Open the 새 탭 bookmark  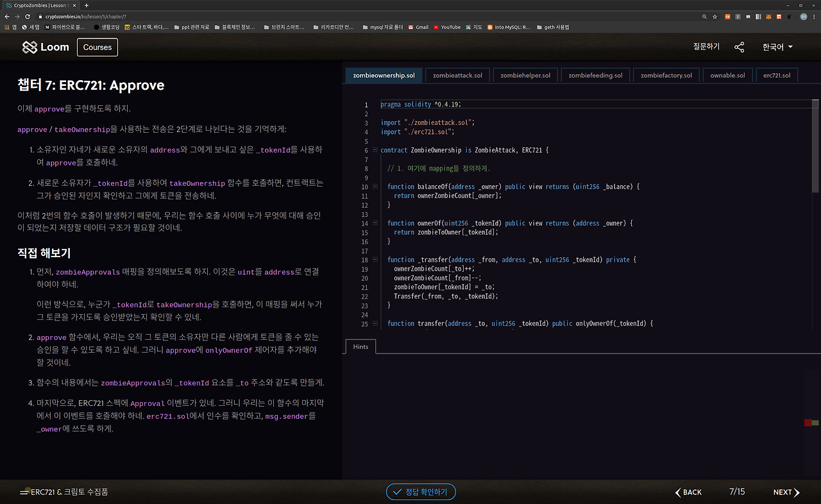[31, 27]
